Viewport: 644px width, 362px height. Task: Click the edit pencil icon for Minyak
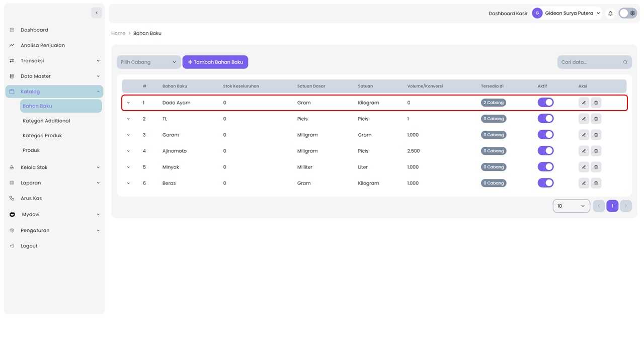pyautogui.click(x=584, y=167)
